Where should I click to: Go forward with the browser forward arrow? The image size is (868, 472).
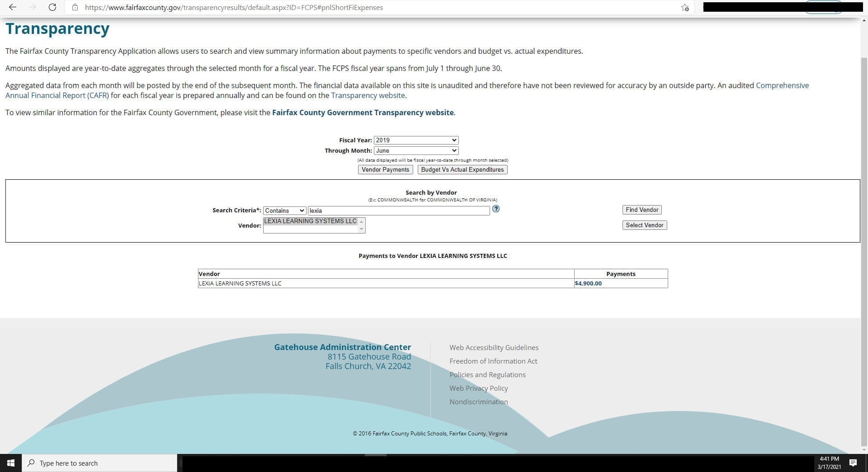(x=33, y=7)
